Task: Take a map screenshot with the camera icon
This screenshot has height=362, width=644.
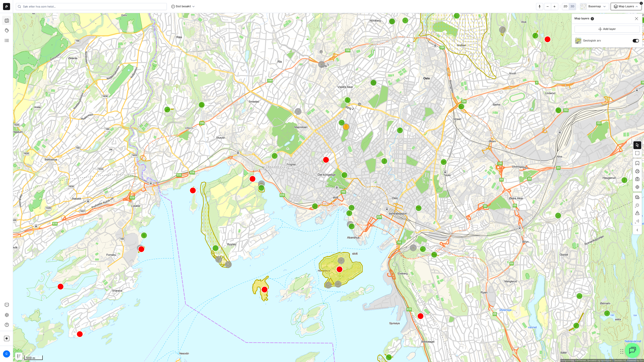Action: tap(637, 179)
